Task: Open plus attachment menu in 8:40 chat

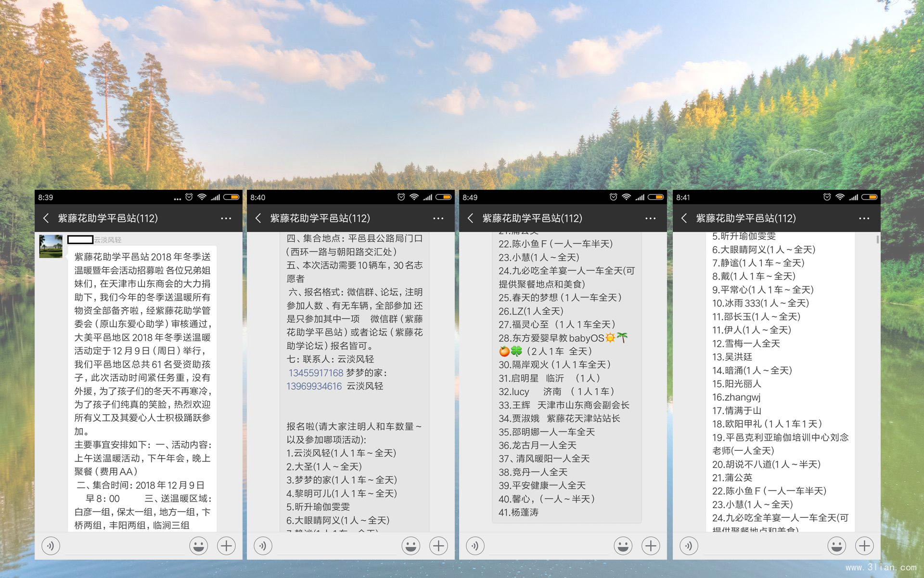Action: 438,546
